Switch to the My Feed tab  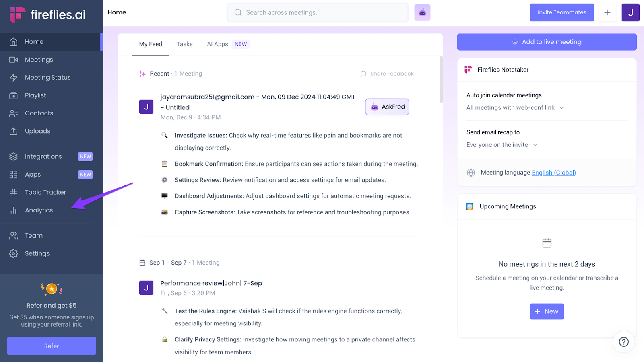(151, 44)
